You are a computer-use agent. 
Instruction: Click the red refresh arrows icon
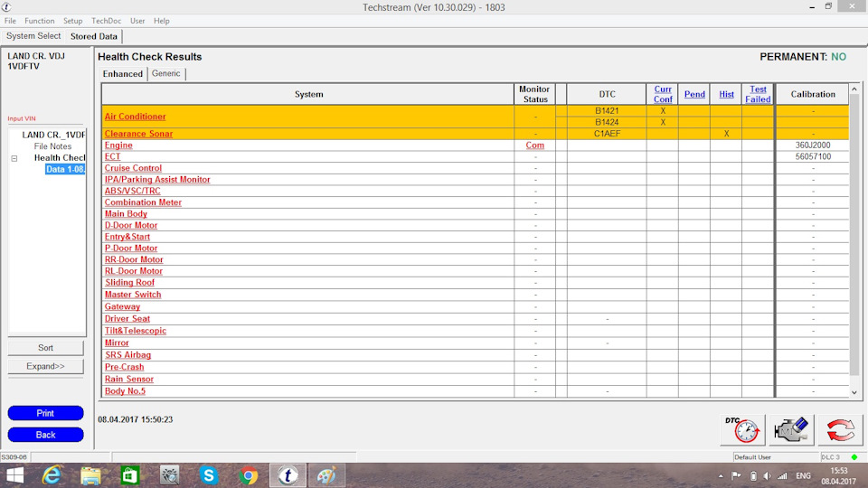[840, 430]
